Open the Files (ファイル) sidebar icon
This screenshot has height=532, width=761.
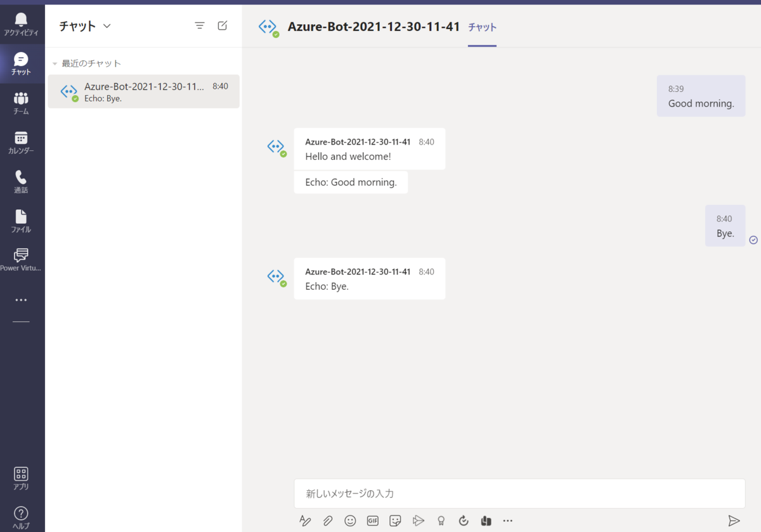tap(21, 221)
